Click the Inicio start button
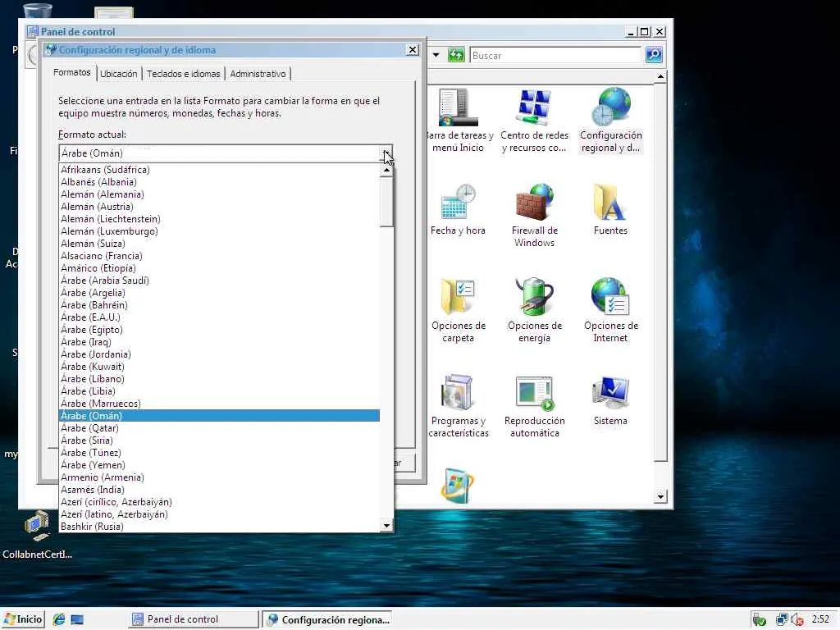840x630 pixels. coord(23,619)
